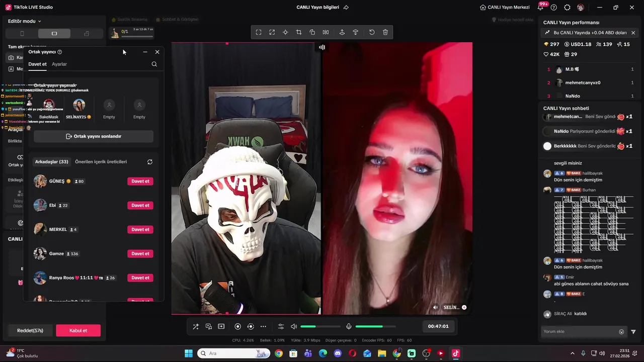Select the BakeMask co-host avatar
This screenshot has height=362, width=644.
(x=49, y=105)
